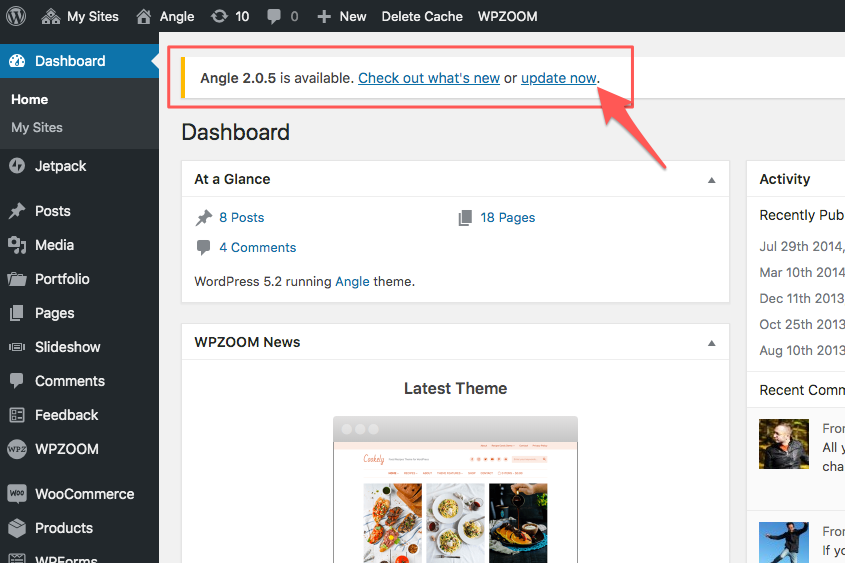Collapse the At a Glance panel
Image resolution: width=845 pixels, height=563 pixels.
[711, 180]
